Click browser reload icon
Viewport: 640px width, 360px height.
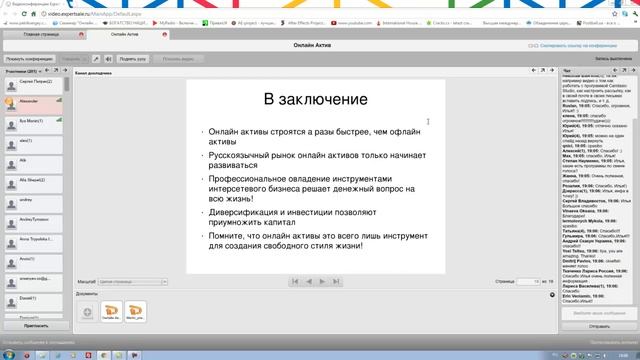click(24, 14)
